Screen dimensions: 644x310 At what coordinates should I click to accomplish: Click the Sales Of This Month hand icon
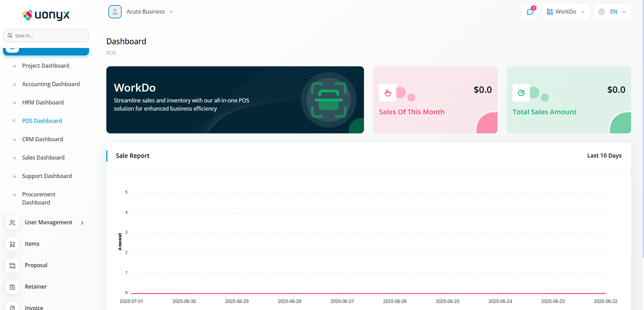pos(388,93)
